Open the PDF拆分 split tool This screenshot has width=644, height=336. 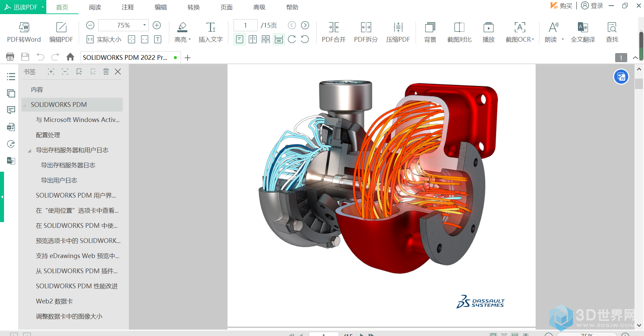(x=366, y=32)
